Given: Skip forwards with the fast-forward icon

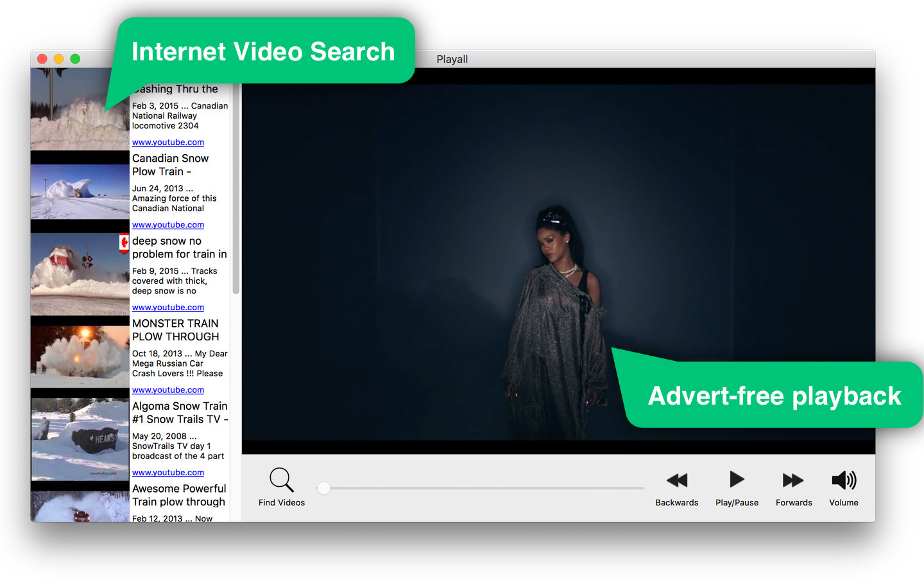Looking at the screenshot, I should point(793,480).
